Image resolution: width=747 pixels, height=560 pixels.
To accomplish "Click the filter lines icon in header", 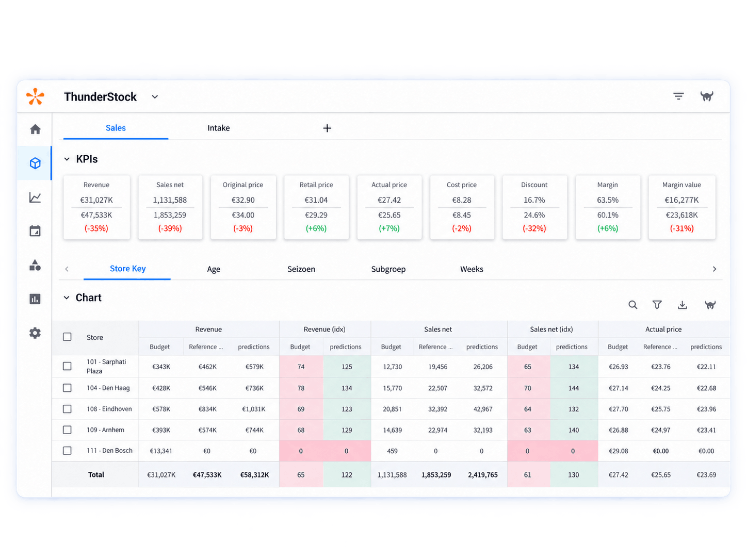I will pos(678,96).
